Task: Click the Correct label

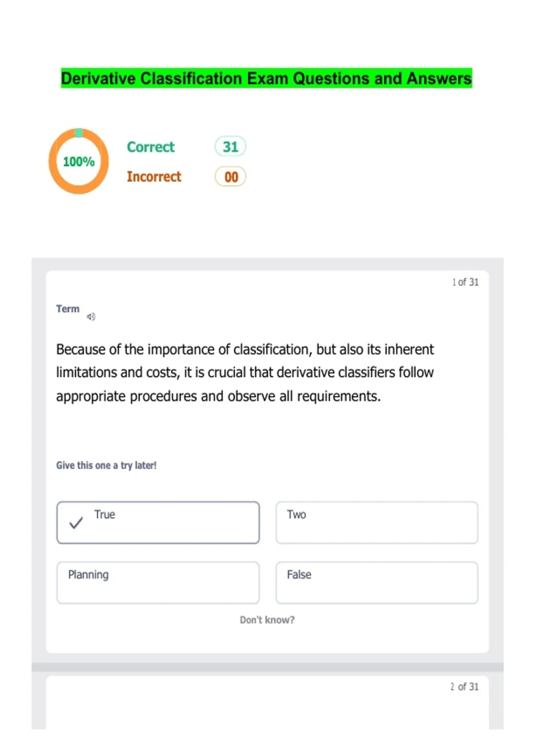Action: 151,147
